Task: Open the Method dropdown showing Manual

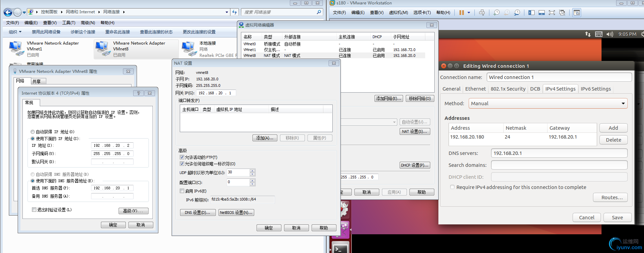Action: pos(548,104)
